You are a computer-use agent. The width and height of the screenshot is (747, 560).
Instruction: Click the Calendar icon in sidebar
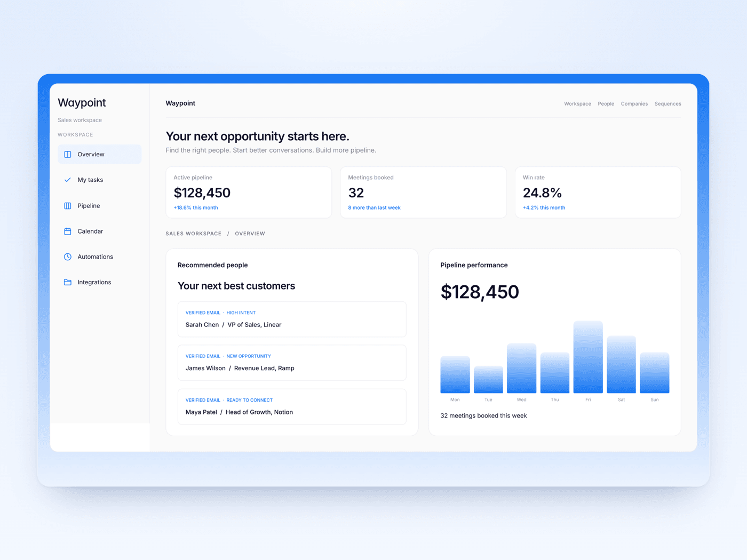click(68, 231)
